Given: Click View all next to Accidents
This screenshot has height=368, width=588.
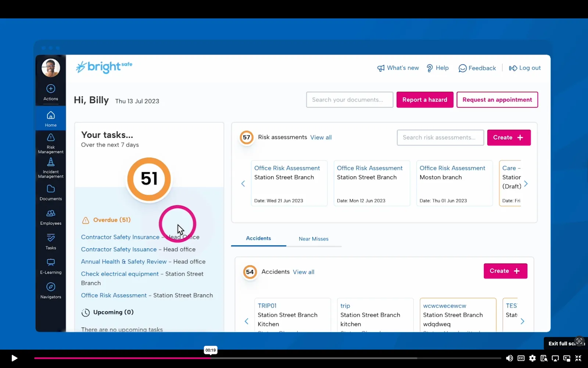Looking at the screenshot, I should pos(304,272).
